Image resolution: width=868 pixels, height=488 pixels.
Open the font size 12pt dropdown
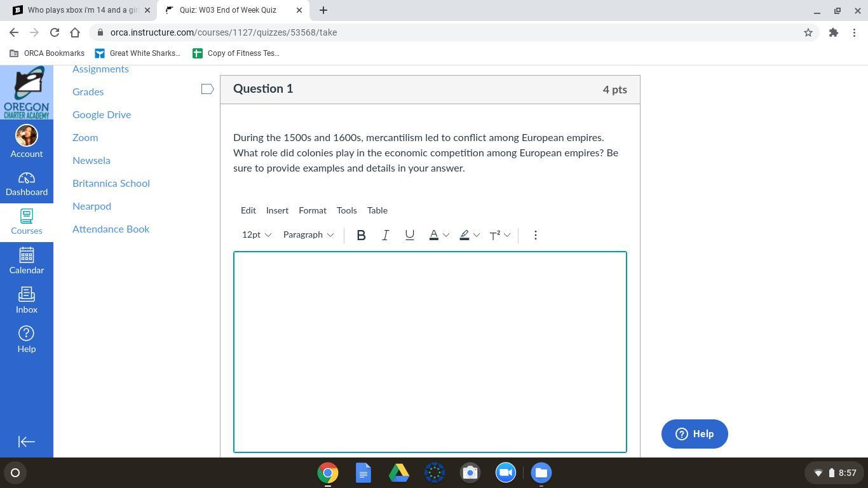257,235
